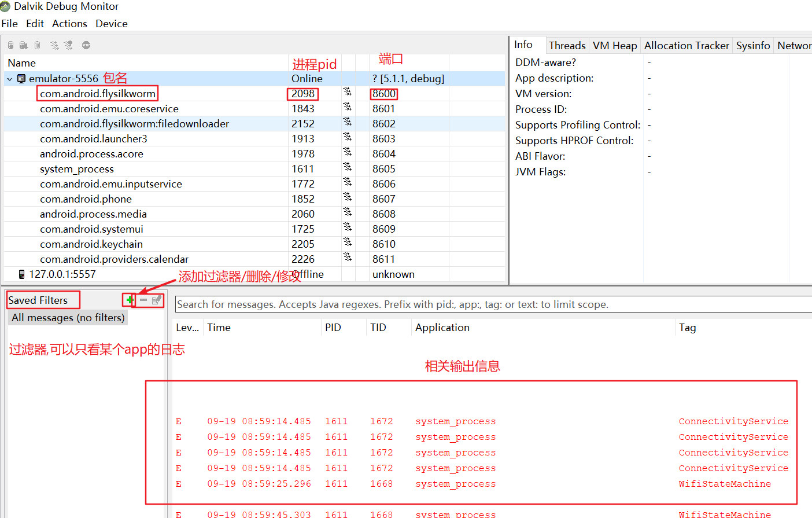Click the PID column header in logcat

coord(345,328)
